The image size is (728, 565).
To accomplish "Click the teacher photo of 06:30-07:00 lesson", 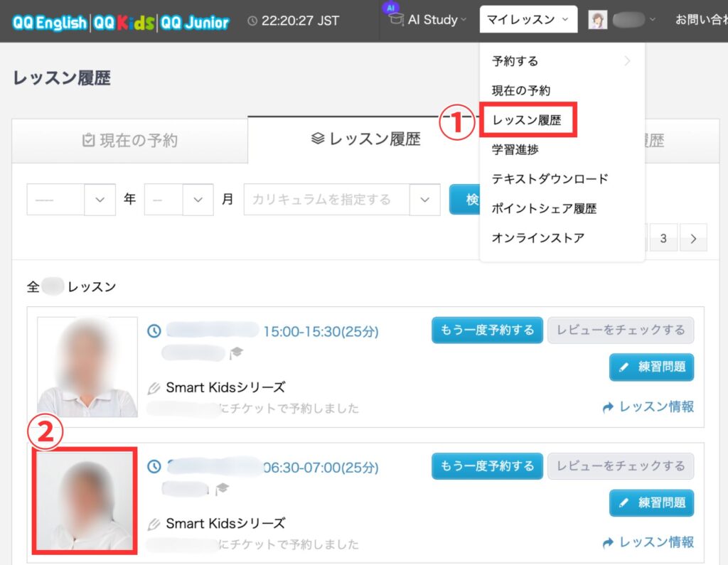I will [x=83, y=500].
